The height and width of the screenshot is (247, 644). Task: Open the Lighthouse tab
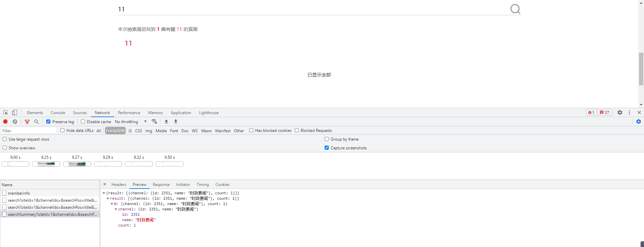(x=209, y=113)
